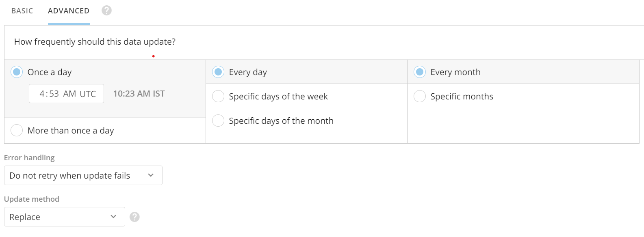
Task: Open the Error handling retry dropdown
Action: [83, 175]
